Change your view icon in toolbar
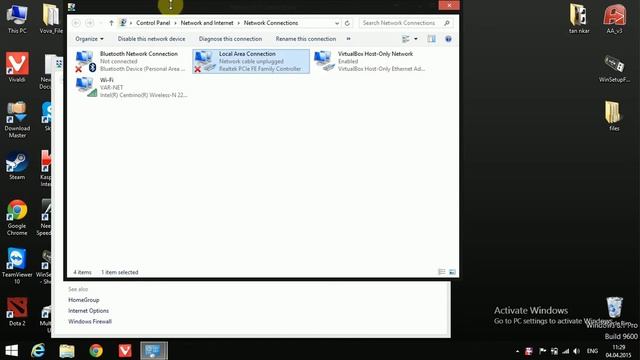This screenshot has height=360, width=640. (x=406, y=39)
